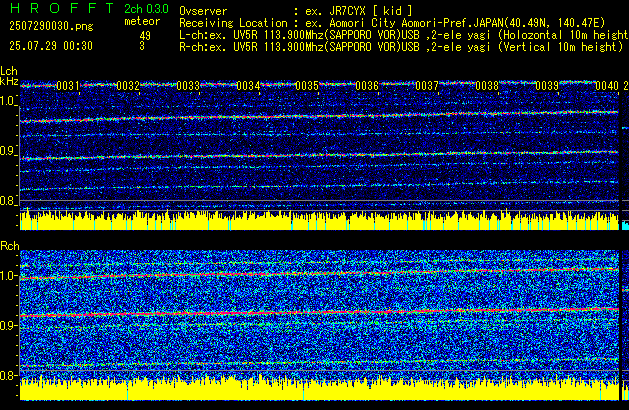
Task: Click the Lch yellow signal level graph
Action: 319,220
